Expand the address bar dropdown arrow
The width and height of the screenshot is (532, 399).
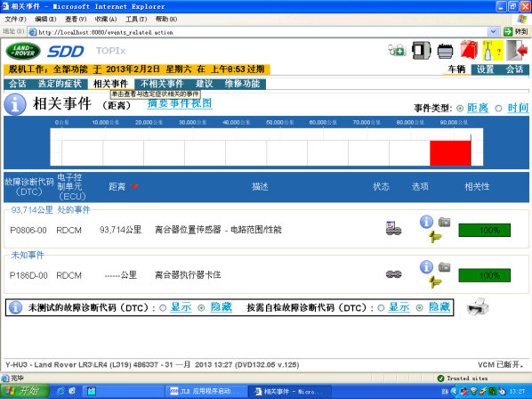[x=493, y=32]
